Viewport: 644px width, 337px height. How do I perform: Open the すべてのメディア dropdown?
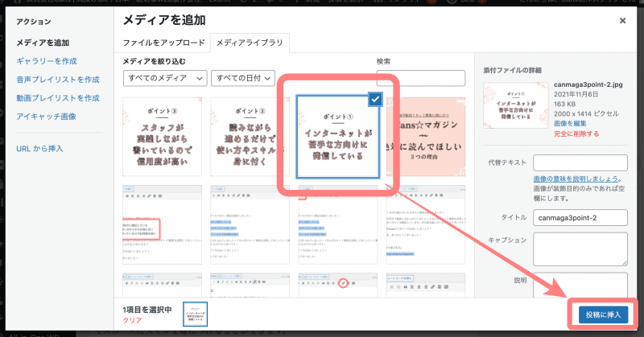coord(166,78)
